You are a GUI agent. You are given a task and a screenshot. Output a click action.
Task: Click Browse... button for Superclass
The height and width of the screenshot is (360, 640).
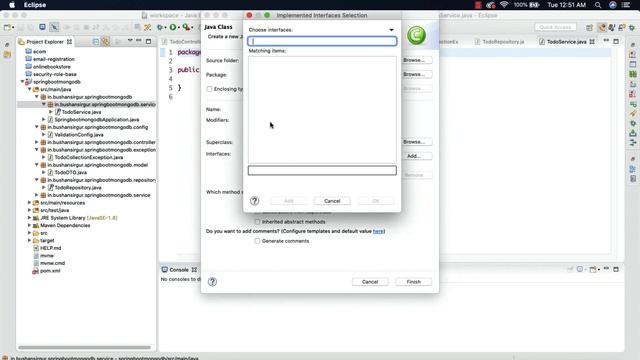tap(414, 142)
